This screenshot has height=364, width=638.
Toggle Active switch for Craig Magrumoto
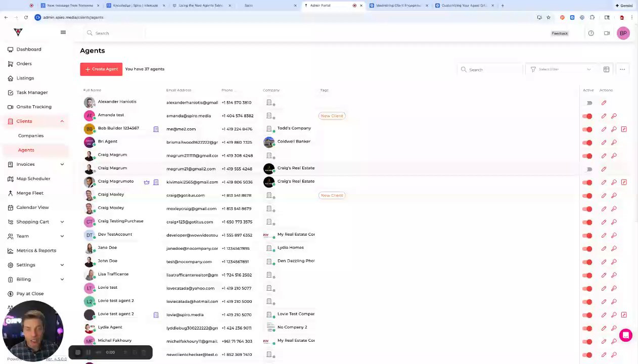tap(587, 183)
